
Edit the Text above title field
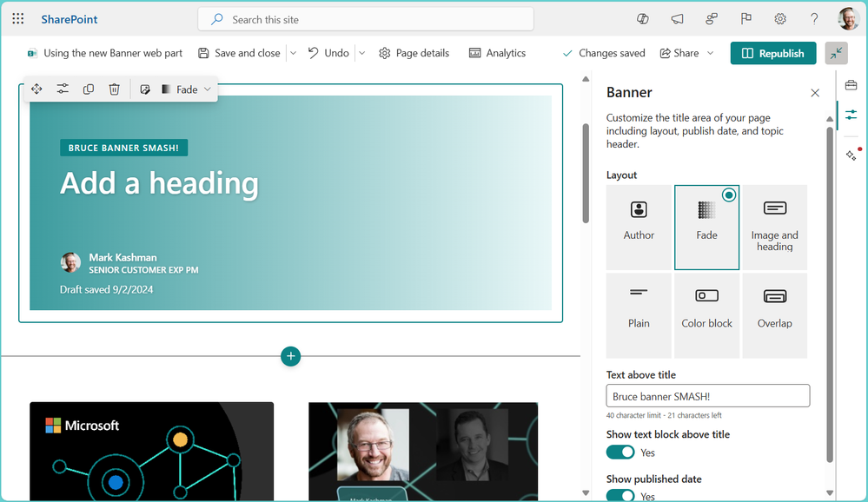[x=708, y=396]
